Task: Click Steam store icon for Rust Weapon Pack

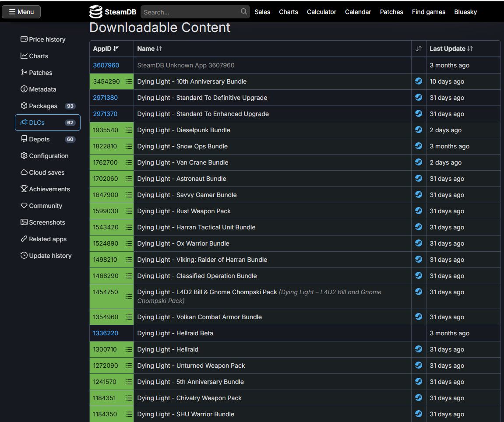Action: point(419,211)
